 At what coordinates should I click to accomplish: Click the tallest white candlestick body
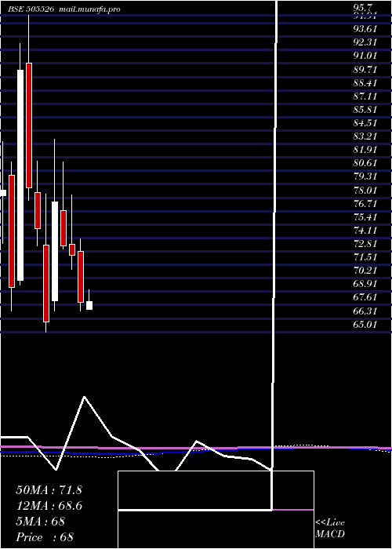(20, 175)
